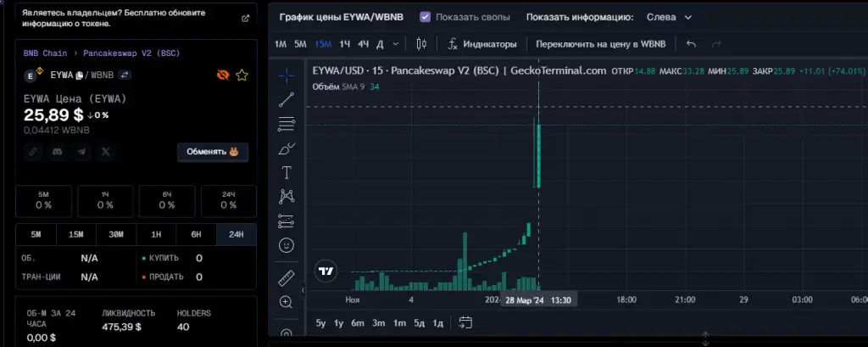868x347 pixels.
Task: Set chart range to 1m
Action: (x=400, y=322)
